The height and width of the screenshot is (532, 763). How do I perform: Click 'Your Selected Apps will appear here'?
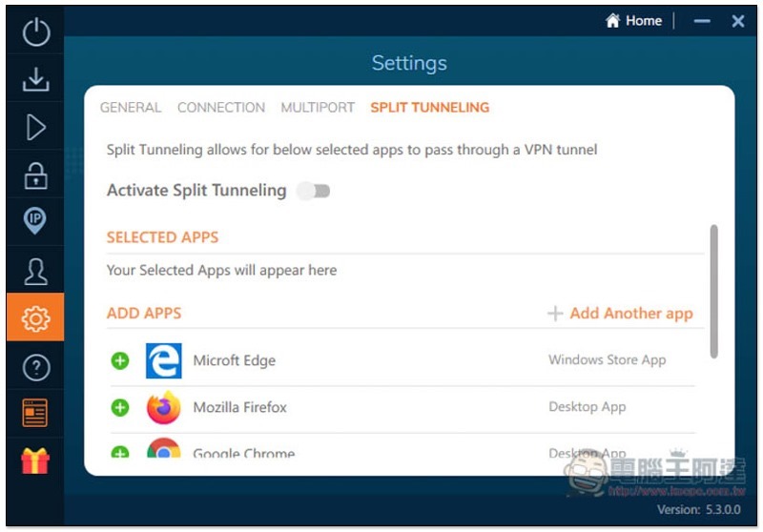(x=221, y=270)
